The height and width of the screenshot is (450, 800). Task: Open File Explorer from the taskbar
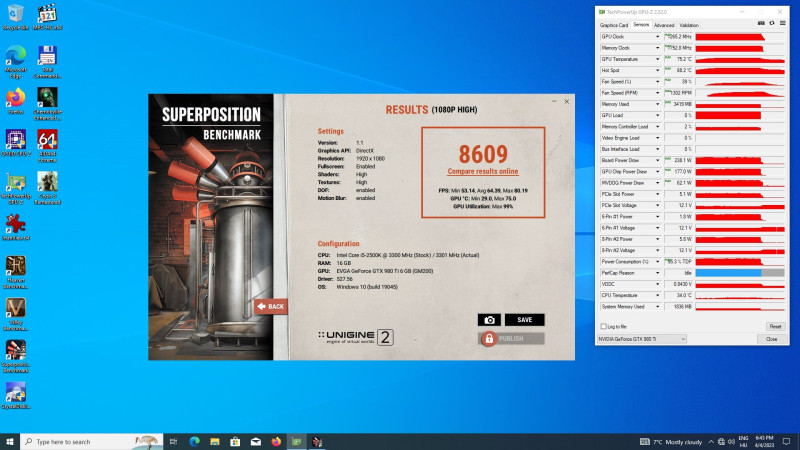click(x=215, y=441)
